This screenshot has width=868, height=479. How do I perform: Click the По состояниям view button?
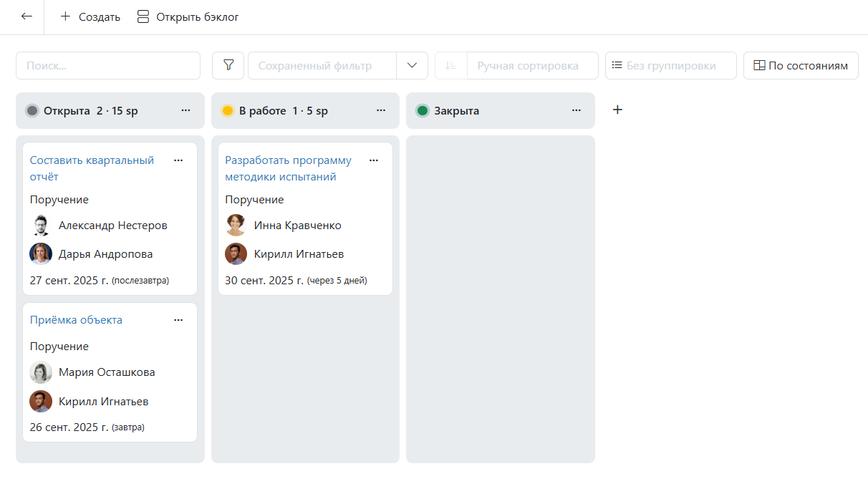coord(801,65)
